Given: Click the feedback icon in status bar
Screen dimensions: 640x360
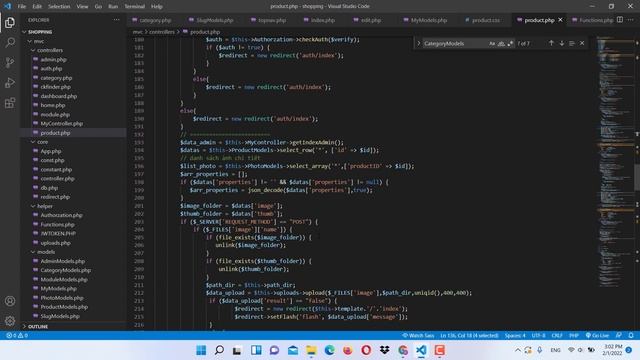Looking at the screenshot, I should [619, 336].
